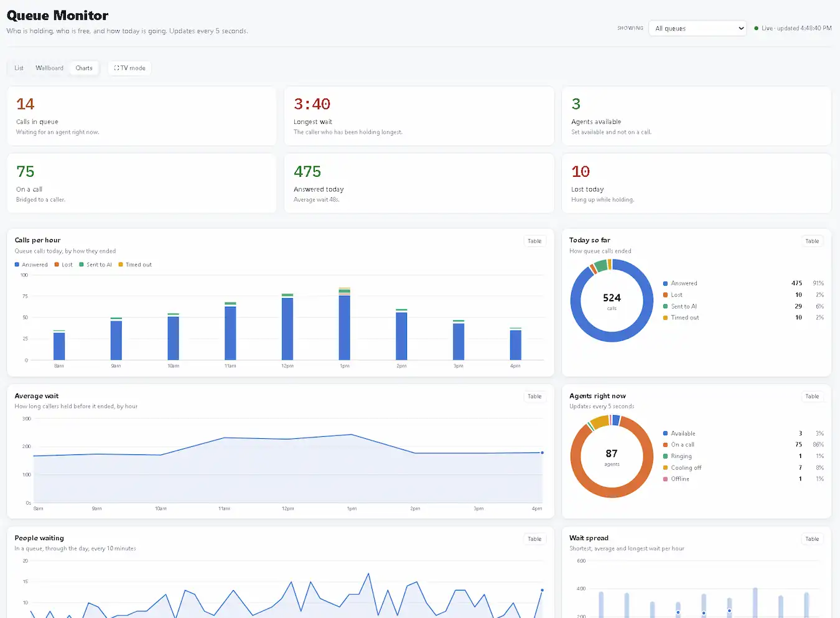The image size is (840, 618).
Task: Click the "75" on a call value
Action: click(26, 171)
